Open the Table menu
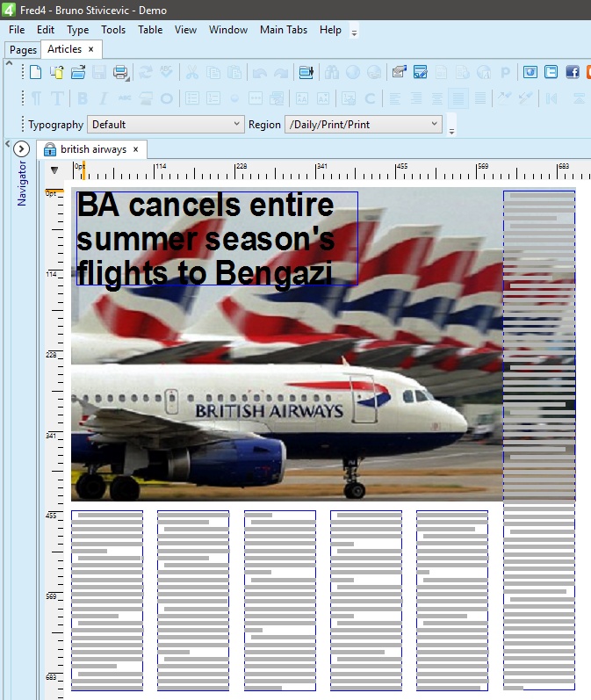The height and width of the screenshot is (700, 591). 150,30
